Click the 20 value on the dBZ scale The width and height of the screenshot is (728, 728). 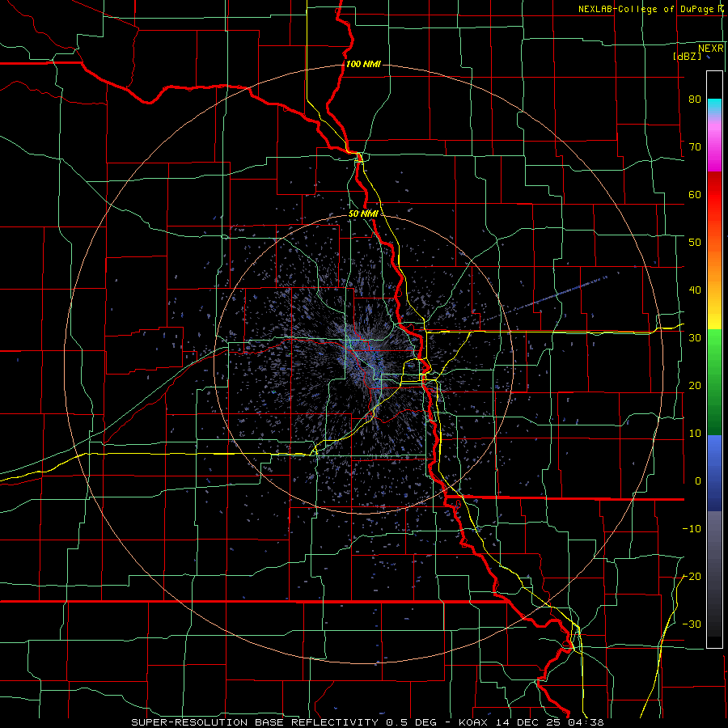click(x=695, y=385)
